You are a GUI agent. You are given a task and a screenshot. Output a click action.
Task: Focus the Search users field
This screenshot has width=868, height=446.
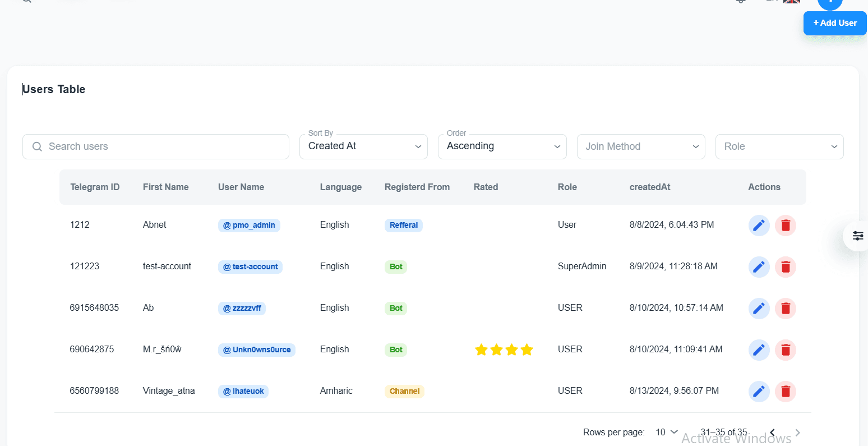[156, 146]
